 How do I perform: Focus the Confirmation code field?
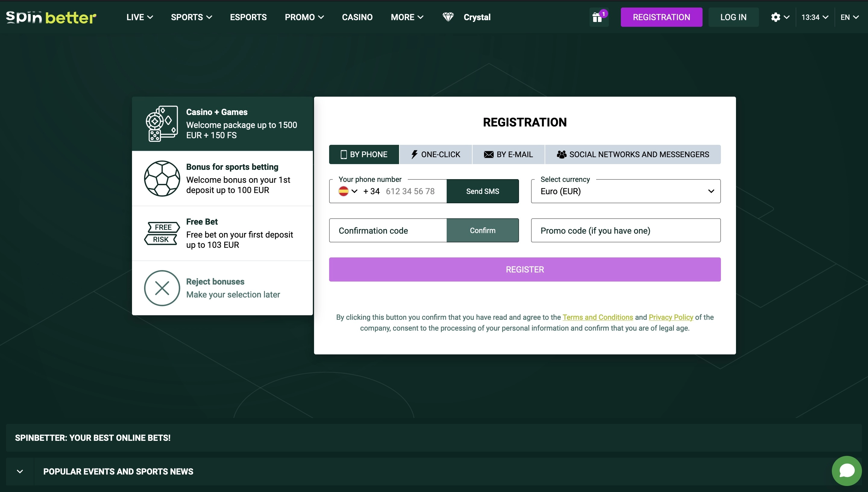tap(388, 230)
